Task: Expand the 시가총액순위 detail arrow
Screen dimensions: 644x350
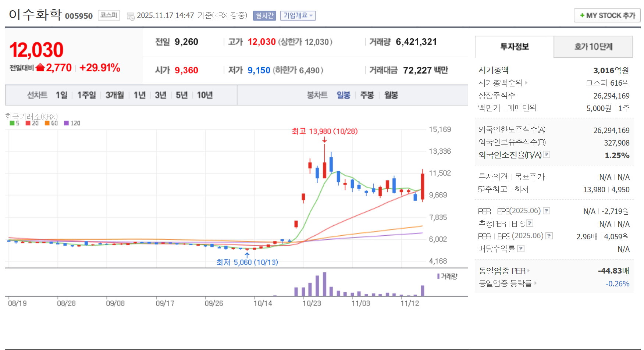Action: tap(526, 83)
